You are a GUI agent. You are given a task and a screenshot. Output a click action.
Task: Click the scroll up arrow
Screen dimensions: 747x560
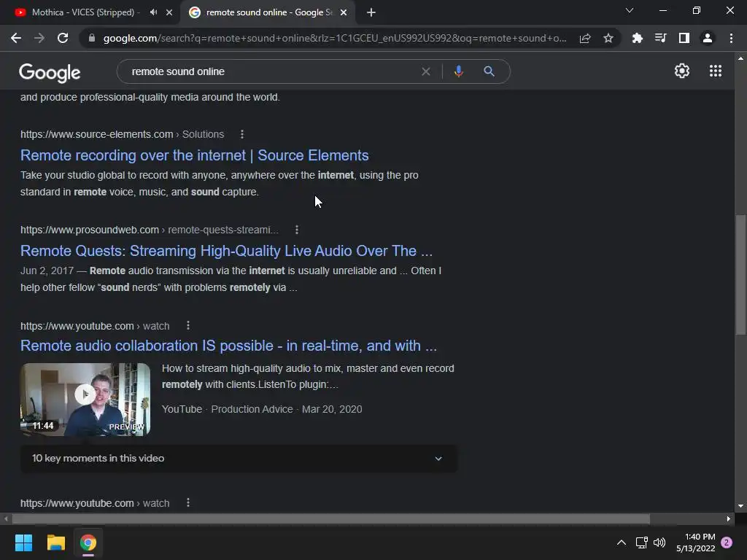[x=740, y=58]
